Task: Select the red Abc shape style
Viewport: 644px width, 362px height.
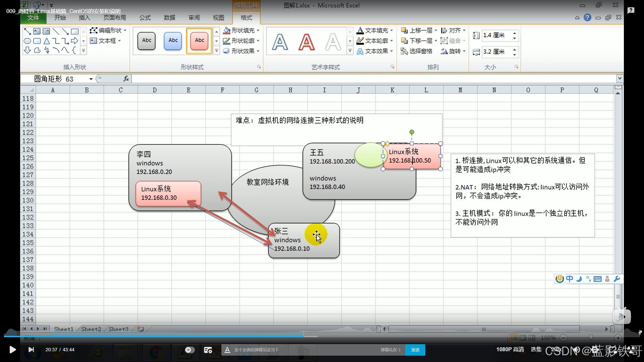Action: click(x=199, y=41)
